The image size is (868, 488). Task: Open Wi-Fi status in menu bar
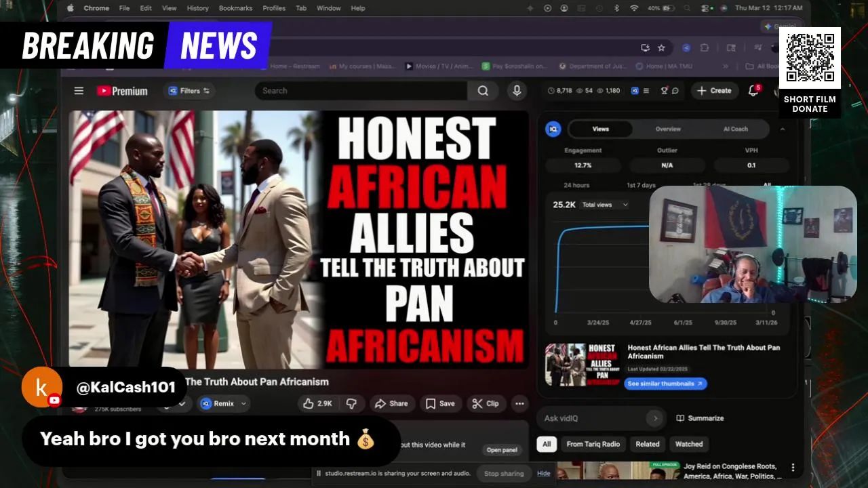point(634,8)
